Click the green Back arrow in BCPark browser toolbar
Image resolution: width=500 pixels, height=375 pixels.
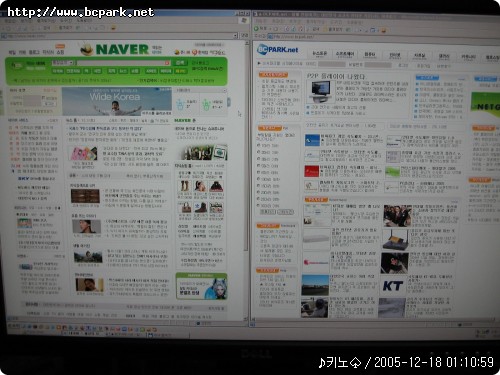[x=257, y=29]
